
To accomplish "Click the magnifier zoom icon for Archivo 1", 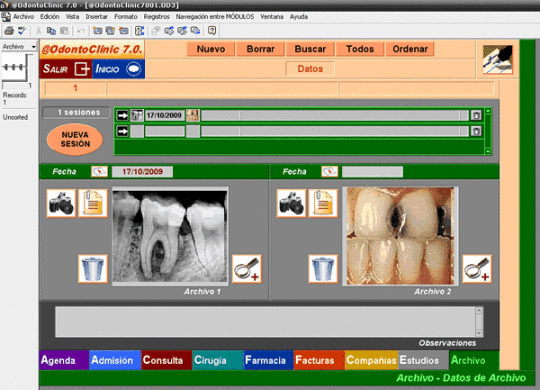I will (x=247, y=269).
